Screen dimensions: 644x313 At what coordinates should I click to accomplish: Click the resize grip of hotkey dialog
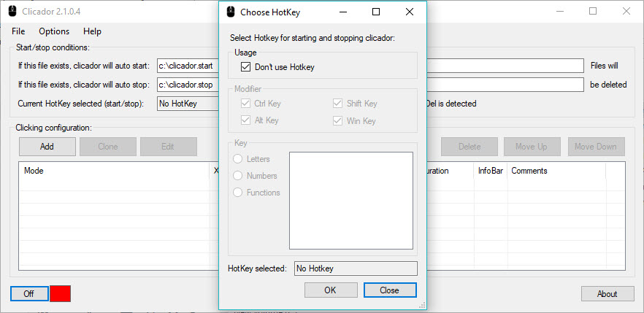click(422, 305)
